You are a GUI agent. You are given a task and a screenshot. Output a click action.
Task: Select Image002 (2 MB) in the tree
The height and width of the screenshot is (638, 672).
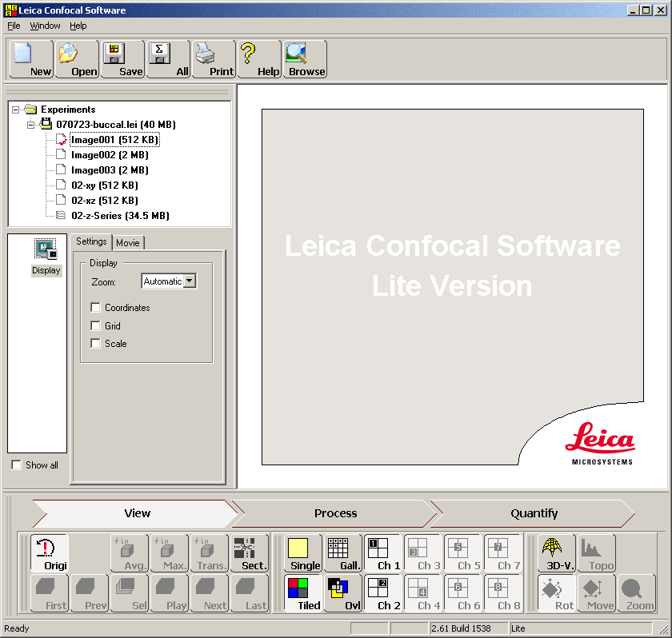[x=110, y=155]
